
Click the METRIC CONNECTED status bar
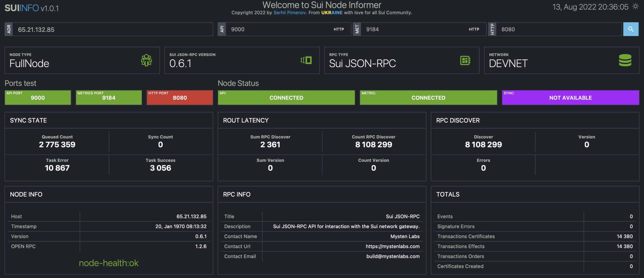pyautogui.click(x=428, y=98)
